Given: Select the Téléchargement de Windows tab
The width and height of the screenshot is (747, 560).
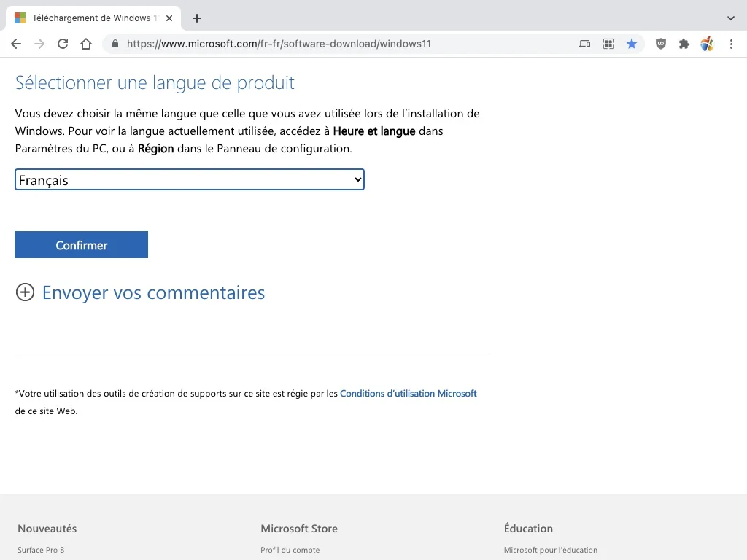Looking at the screenshot, I should pos(93,18).
